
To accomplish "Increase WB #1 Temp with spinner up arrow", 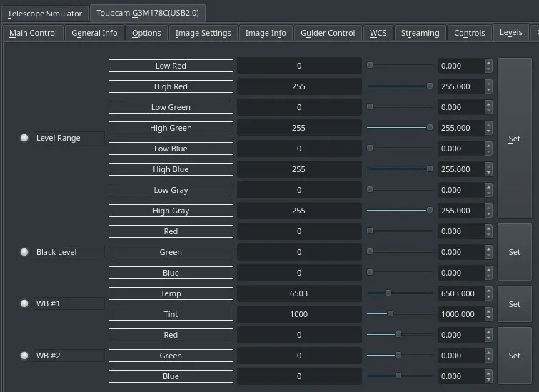I will click(x=488, y=290).
